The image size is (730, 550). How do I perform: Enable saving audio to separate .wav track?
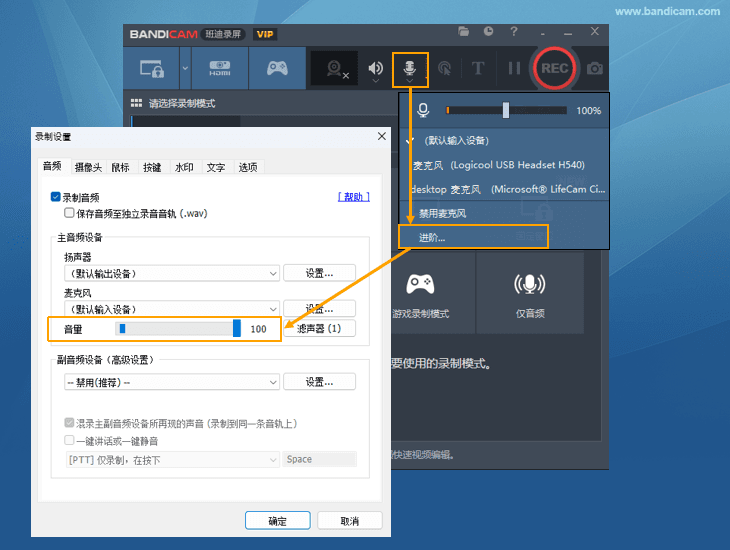point(69,213)
